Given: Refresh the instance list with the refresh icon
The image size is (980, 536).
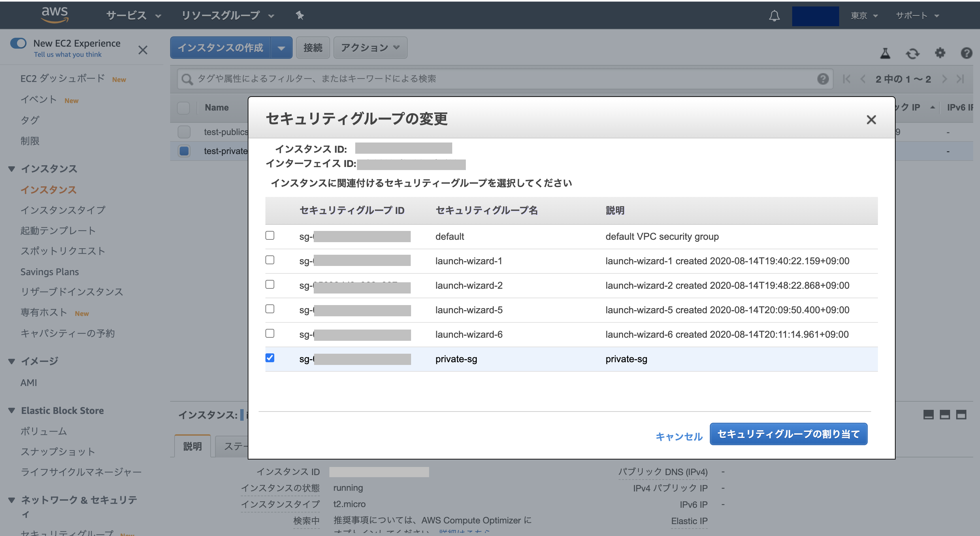Looking at the screenshot, I should (913, 53).
